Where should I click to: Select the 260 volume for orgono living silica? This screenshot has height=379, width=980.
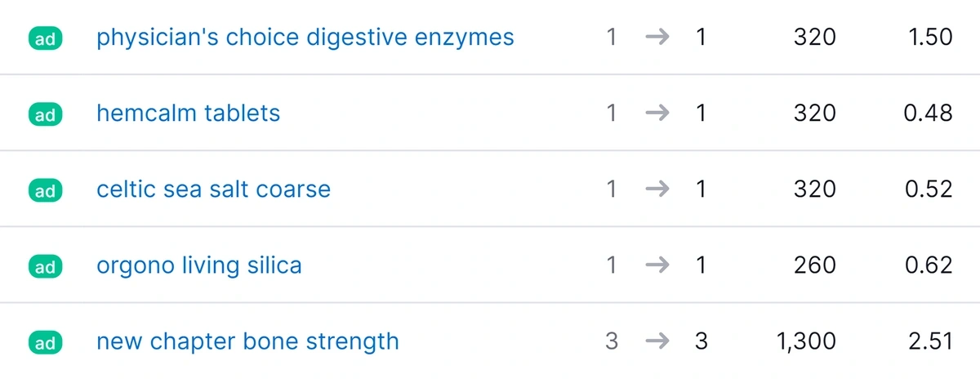click(814, 265)
